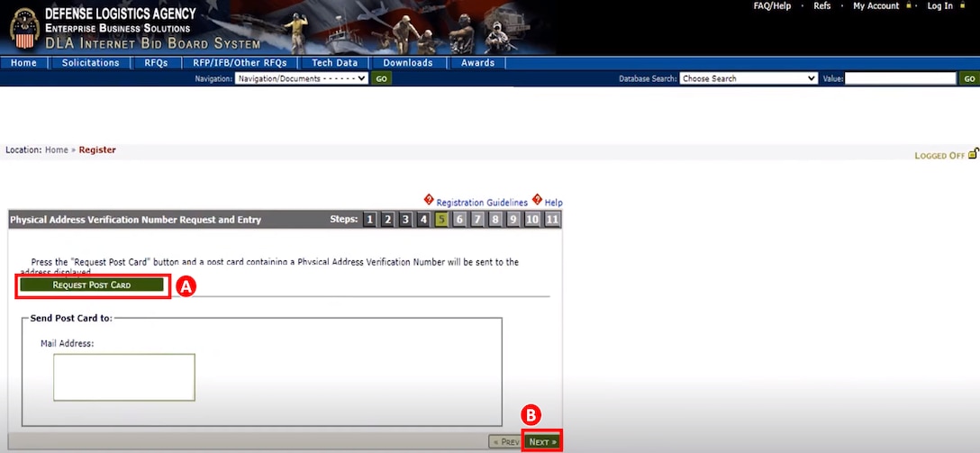Image resolution: width=980 pixels, height=453 pixels.
Task: Click the Mail Address text box
Action: click(124, 376)
